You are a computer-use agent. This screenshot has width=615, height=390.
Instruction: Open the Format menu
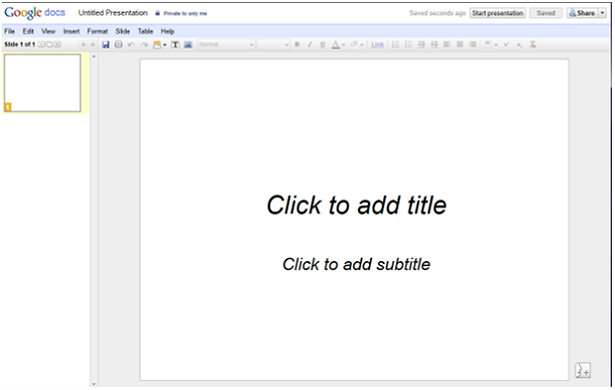pos(97,31)
